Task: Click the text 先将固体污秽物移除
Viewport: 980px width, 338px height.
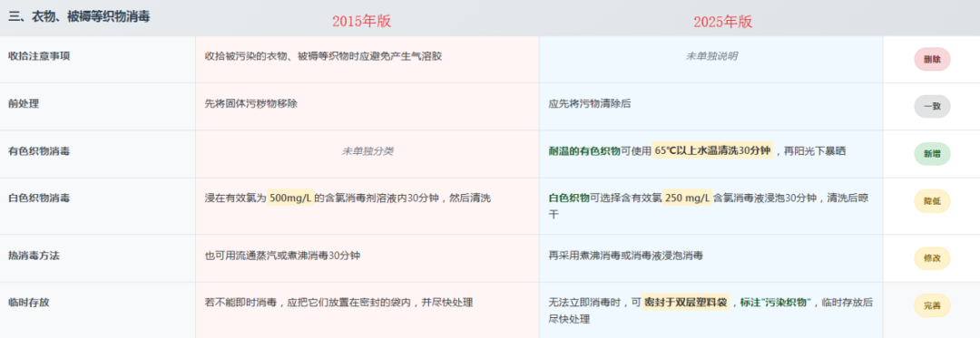Action: pyautogui.click(x=251, y=103)
